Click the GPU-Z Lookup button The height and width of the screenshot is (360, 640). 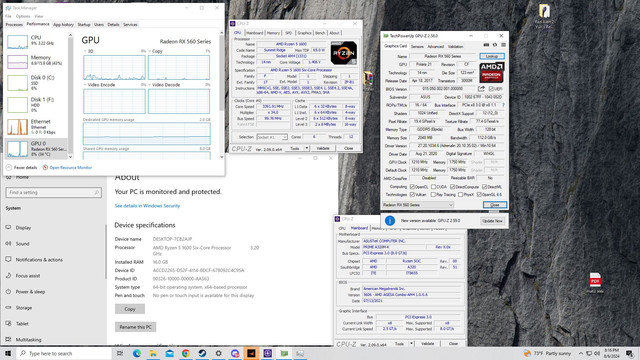492,56
